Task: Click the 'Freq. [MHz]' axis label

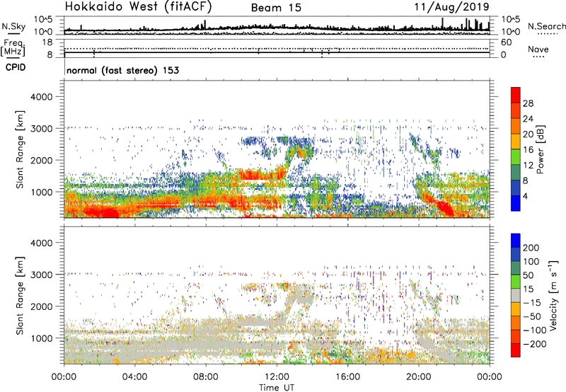Action: [x=13, y=47]
